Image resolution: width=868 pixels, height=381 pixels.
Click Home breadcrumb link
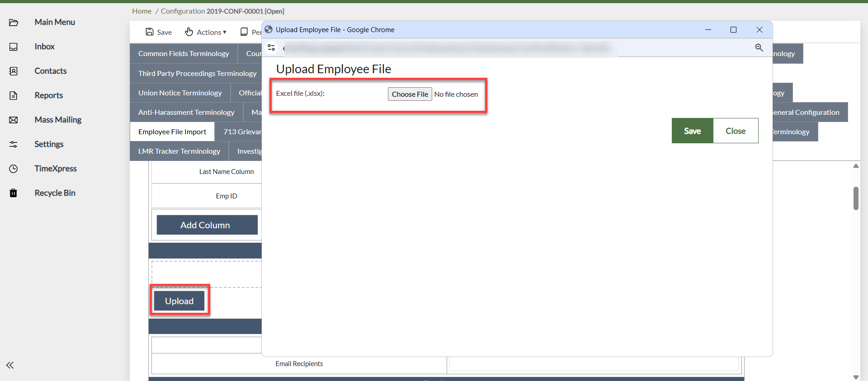[x=142, y=11]
